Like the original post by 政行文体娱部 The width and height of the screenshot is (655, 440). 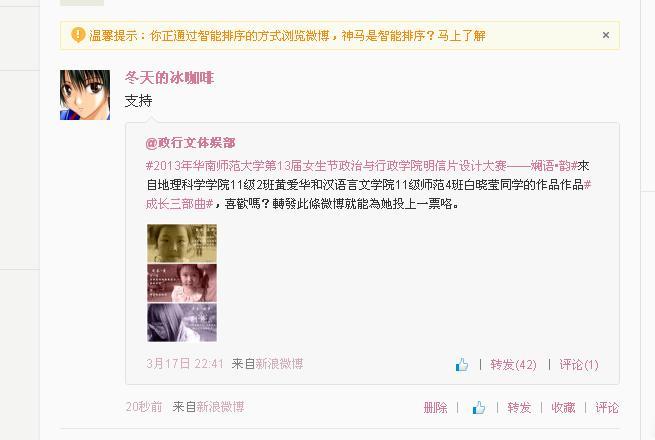coord(462,365)
